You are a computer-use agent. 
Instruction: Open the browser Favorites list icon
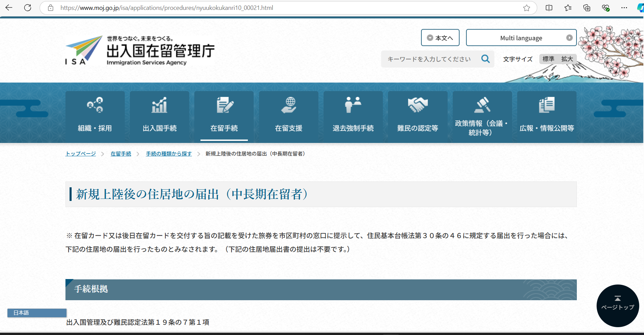coord(568,8)
